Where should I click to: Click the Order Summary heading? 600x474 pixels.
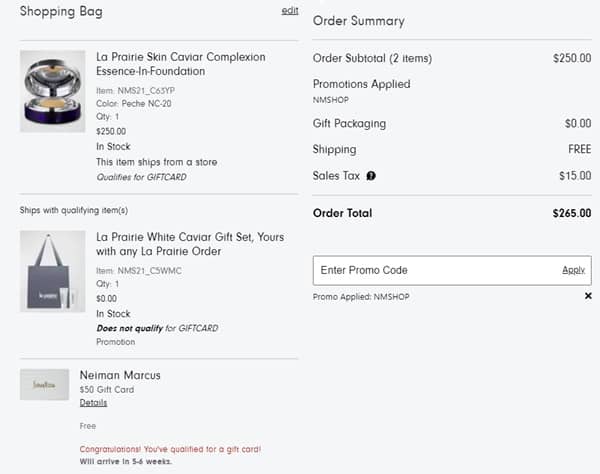358,21
